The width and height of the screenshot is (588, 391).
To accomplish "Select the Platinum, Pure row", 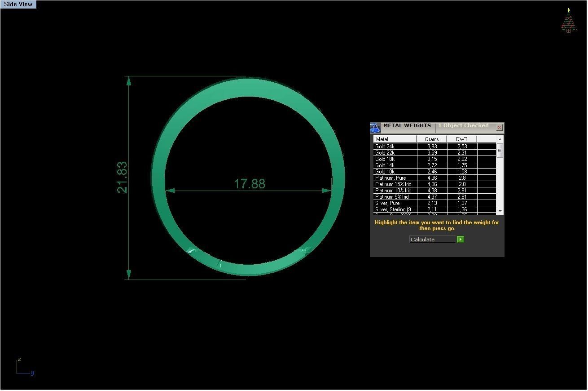I will coord(434,178).
